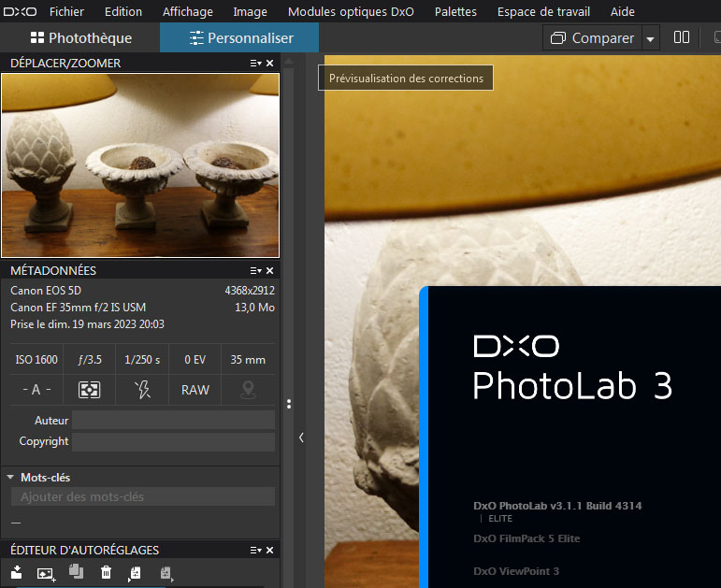Open the Edition menu
The height and width of the screenshot is (588, 721).
point(123,11)
